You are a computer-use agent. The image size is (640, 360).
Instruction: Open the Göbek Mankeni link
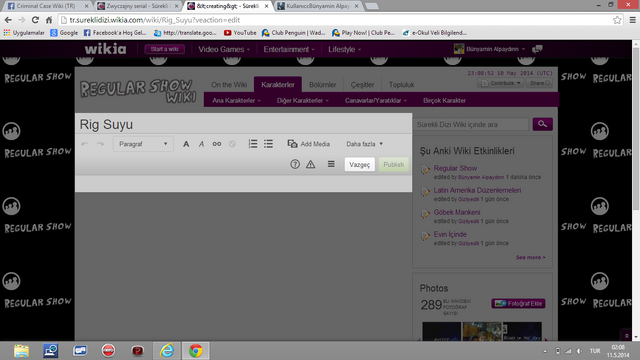pos(457,212)
